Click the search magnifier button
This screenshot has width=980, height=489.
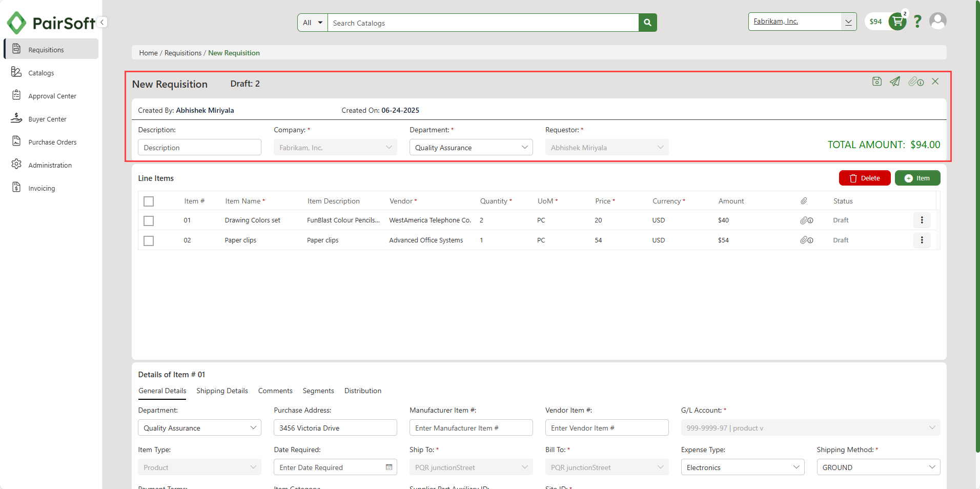pos(648,23)
